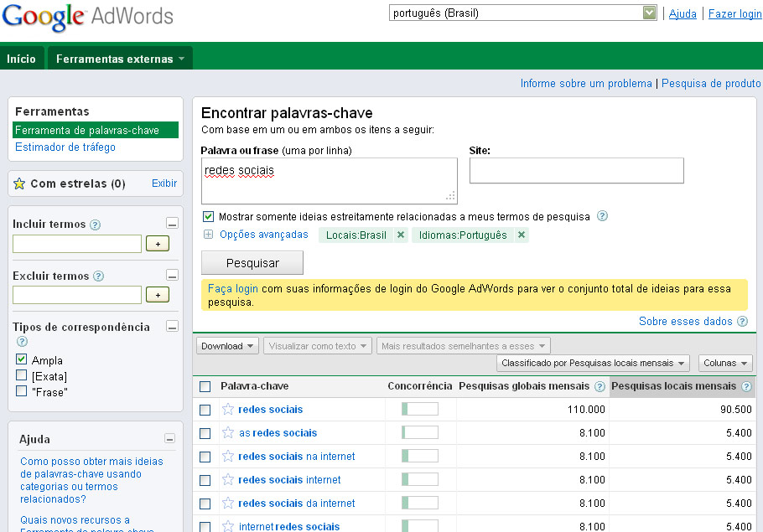Collapse the 'Tipos de correspondência' panel
This screenshot has width=763, height=532.
pos(172,327)
